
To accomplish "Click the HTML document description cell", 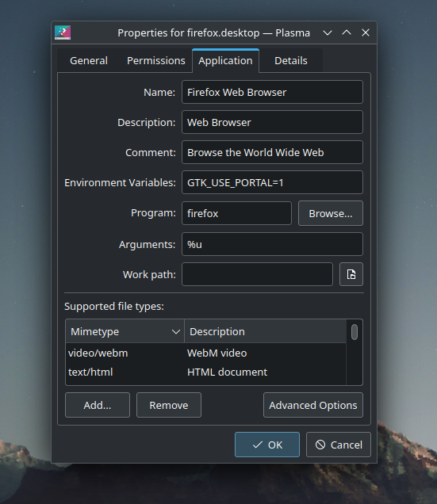I will tap(227, 372).
